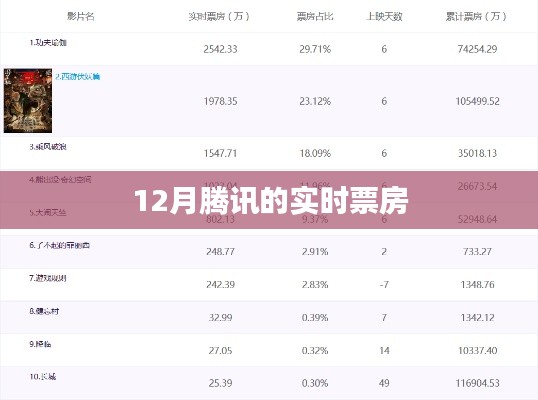Select the movie title 9.降临
Viewport: 538px width, 400px height.
(x=40, y=344)
